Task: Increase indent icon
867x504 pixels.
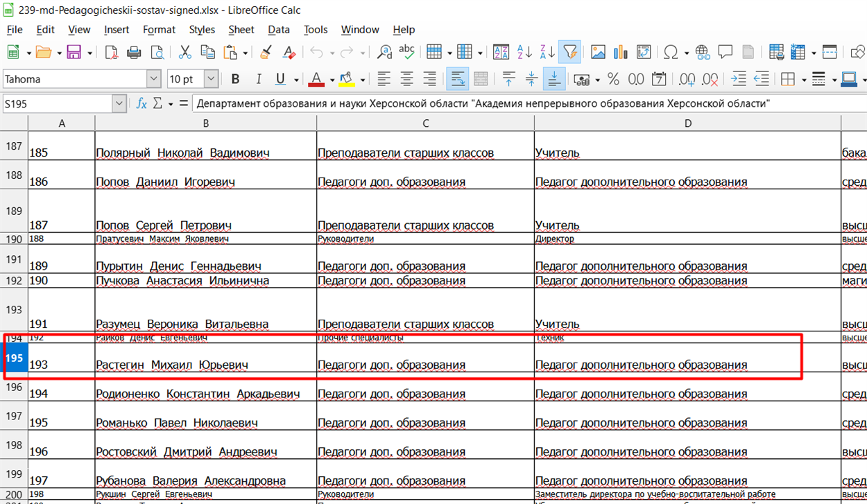Action: [x=739, y=79]
